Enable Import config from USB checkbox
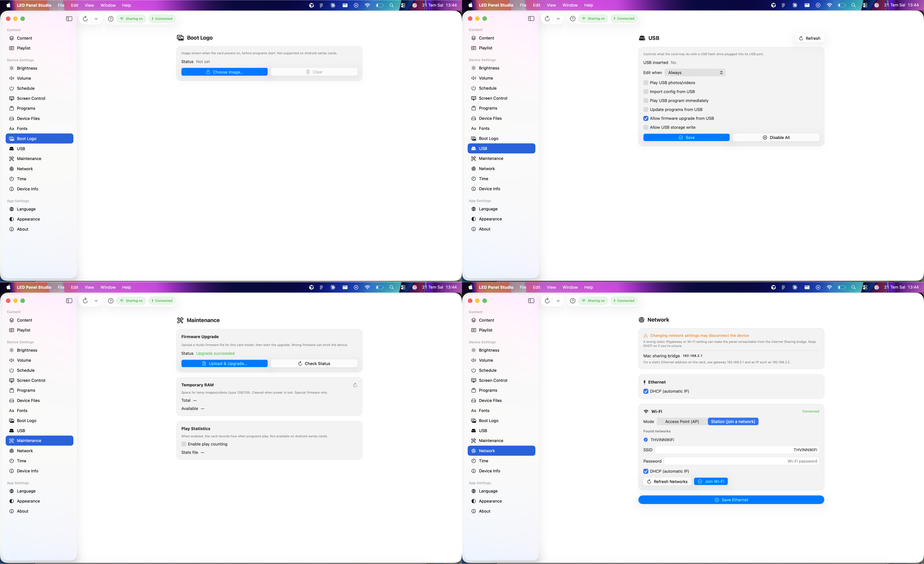Screen dimensions: 924x564 [646, 92]
